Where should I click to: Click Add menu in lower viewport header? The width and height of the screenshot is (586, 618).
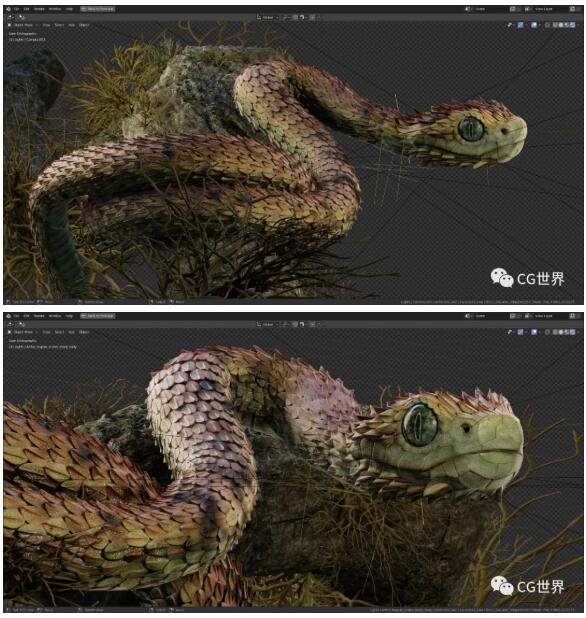(71, 332)
